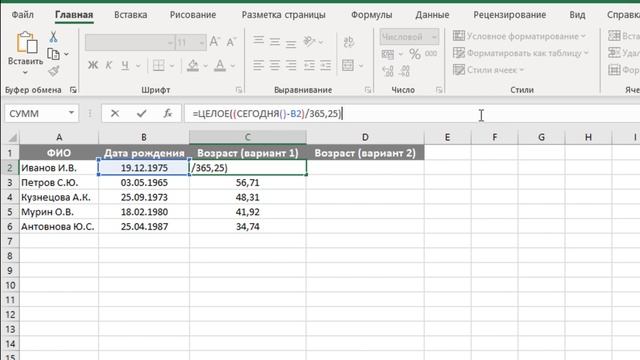This screenshot has height=360, width=640.
Task: Click in the formula bar text
Action: click(x=266, y=113)
